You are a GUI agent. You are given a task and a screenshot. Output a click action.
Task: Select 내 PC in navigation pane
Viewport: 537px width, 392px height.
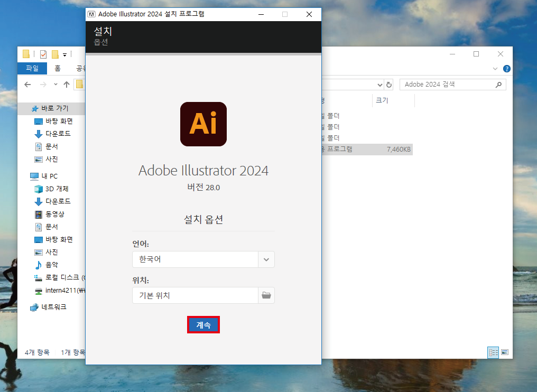44,176
